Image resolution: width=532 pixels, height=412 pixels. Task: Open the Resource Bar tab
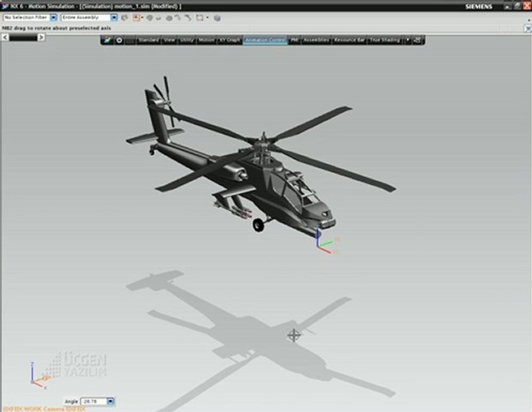tap(350, 40)
